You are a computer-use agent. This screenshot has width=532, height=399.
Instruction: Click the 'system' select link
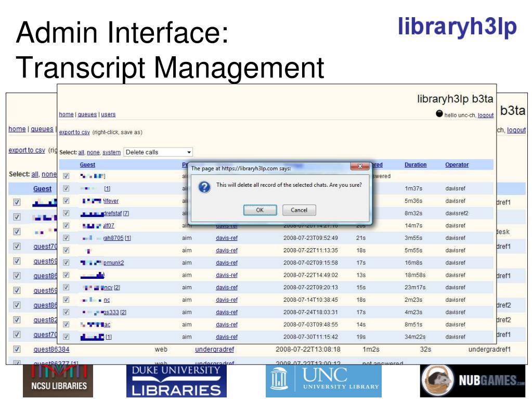(111, 152)
